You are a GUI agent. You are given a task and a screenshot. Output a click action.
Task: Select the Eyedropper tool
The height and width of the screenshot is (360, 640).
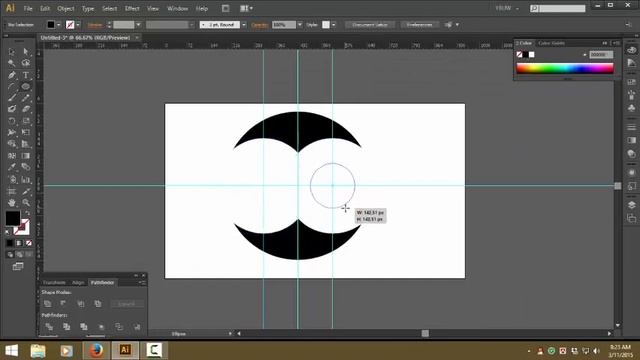tap(11, 167)
